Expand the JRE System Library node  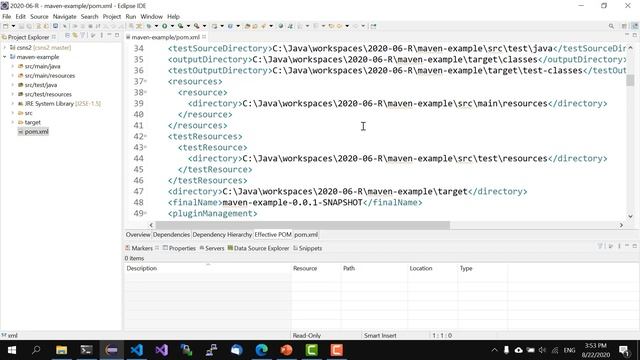coord(13,104)
